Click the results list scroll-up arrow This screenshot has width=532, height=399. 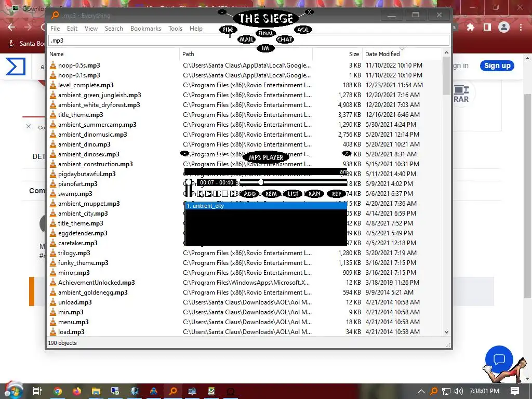coord(446,52)
